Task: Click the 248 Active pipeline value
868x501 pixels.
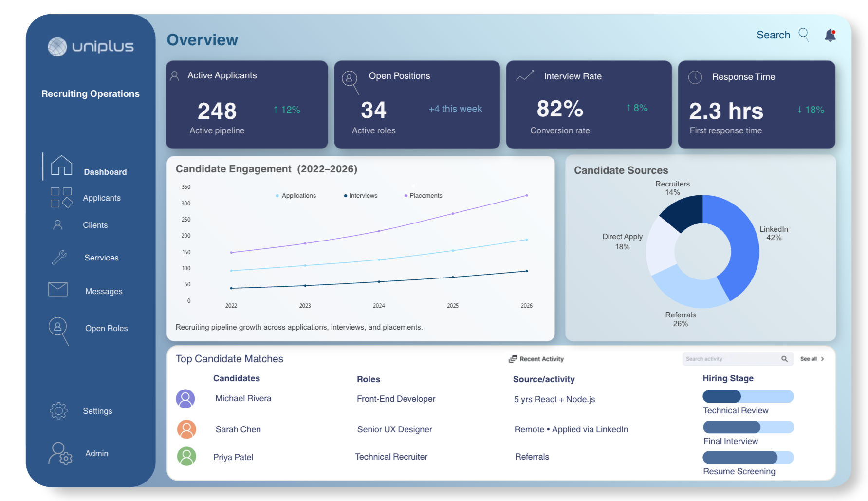Action: click(217, 111)
